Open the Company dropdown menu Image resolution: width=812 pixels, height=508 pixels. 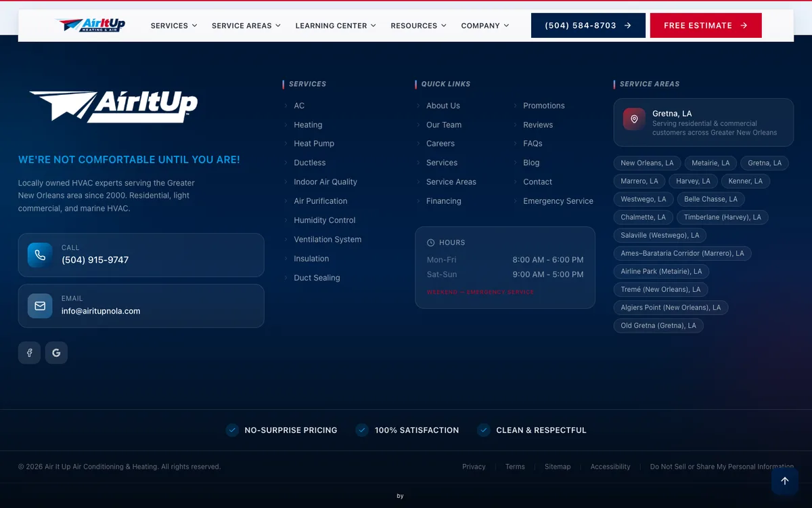coord(485,26)
